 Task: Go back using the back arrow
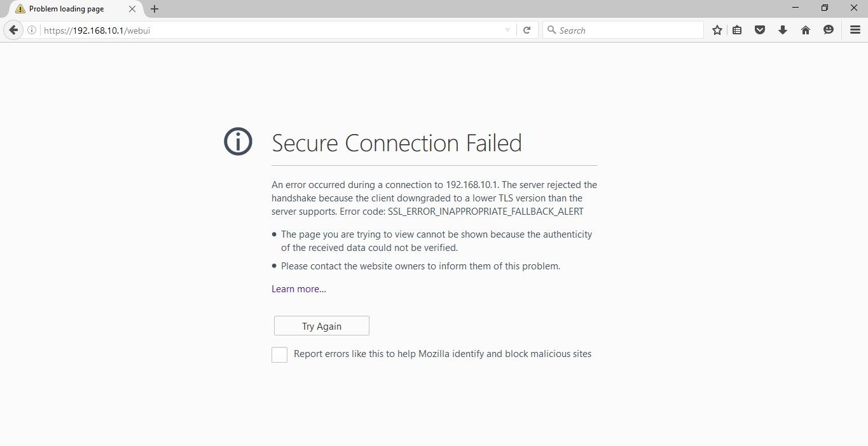13,30
